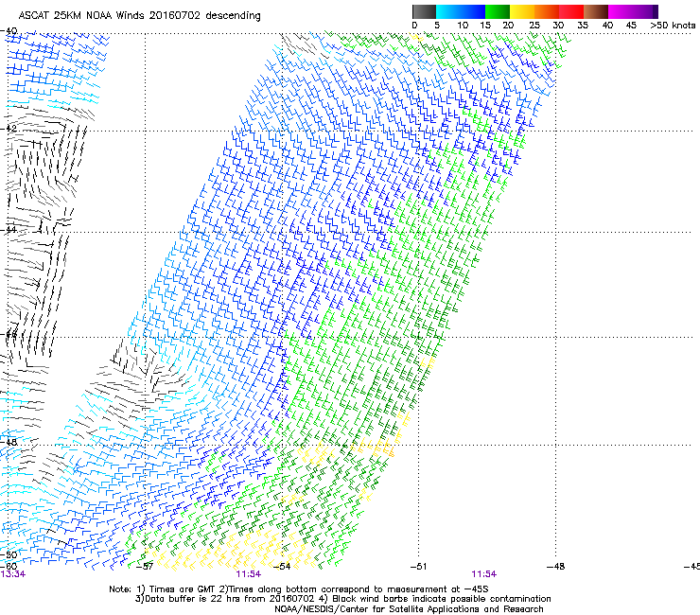Screen dimensions: 700x615
Task: Click the green 15-20 knots legend segment
Action: [498, 11]
